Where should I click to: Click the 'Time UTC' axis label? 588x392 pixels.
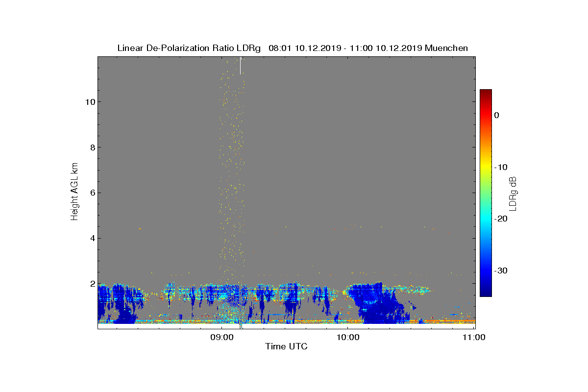point(286,346)
